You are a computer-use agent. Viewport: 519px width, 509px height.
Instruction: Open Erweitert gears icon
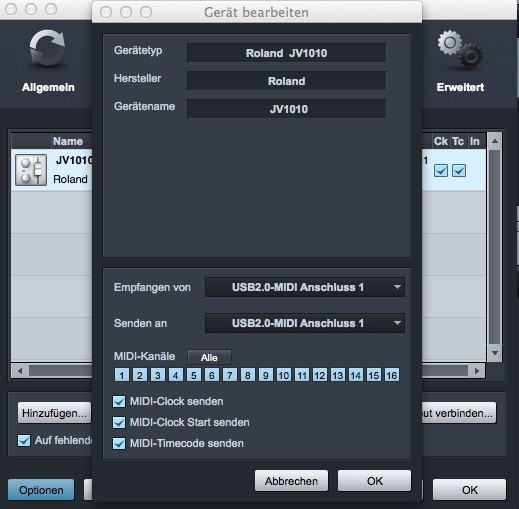tap(460, 49)
